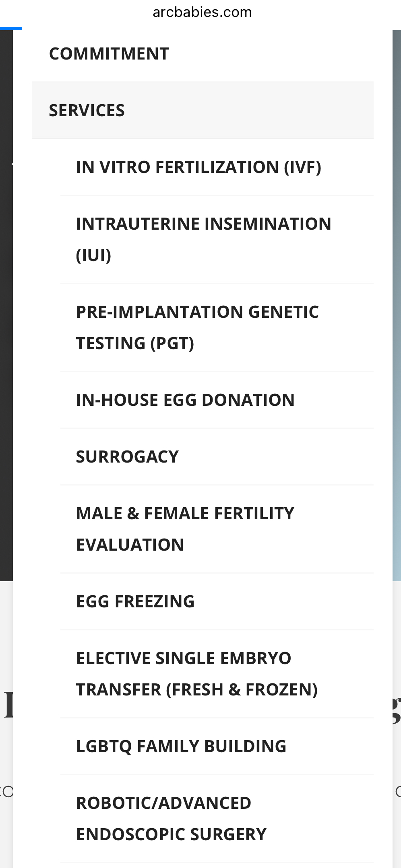Open the Surrogacy submenu item
Viewport: 401px width, 868px height.
[x=217, y=457]
